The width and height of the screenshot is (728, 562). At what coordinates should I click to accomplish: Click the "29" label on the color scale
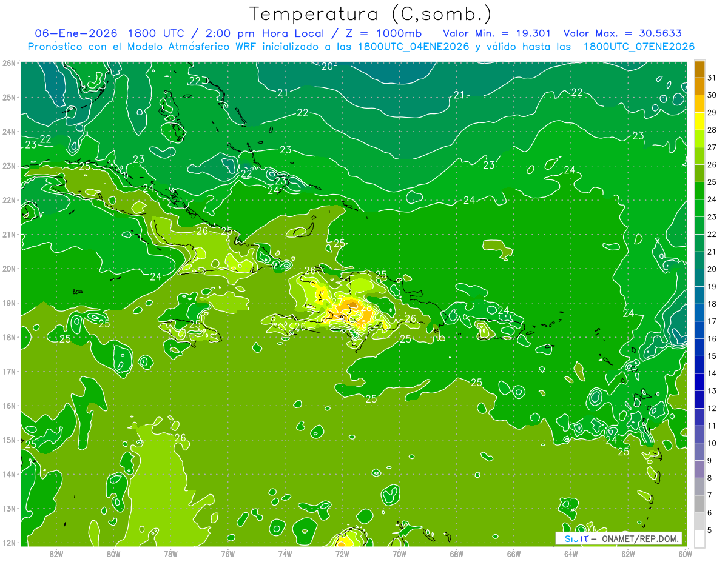[x=712, y=113]
